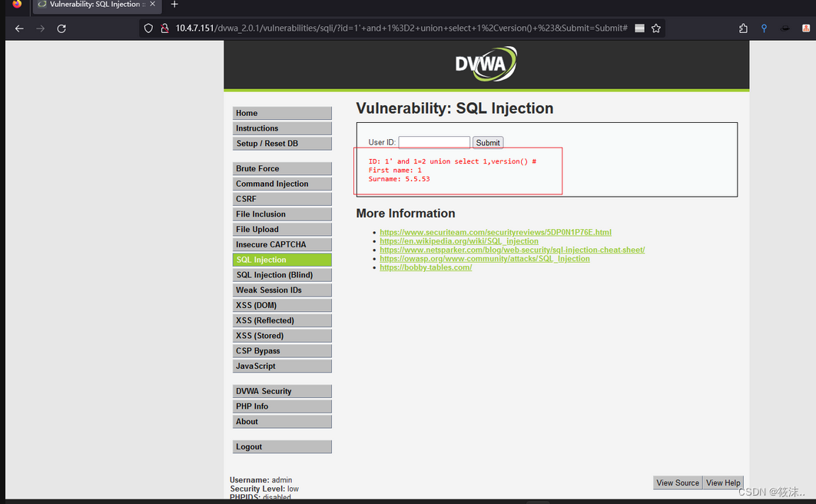Click the Submit button
816x504 pixels.
pos(488,142)
